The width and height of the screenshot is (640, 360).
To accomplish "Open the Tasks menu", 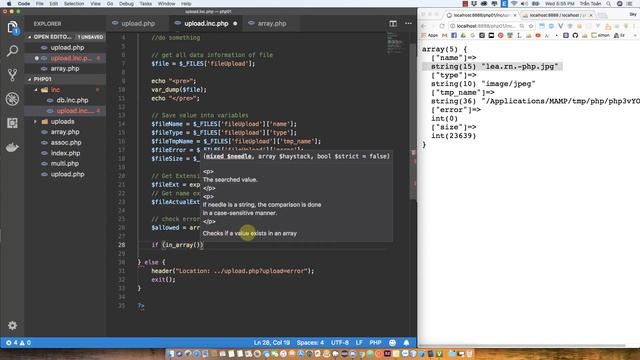I will [x=146, y=3].
